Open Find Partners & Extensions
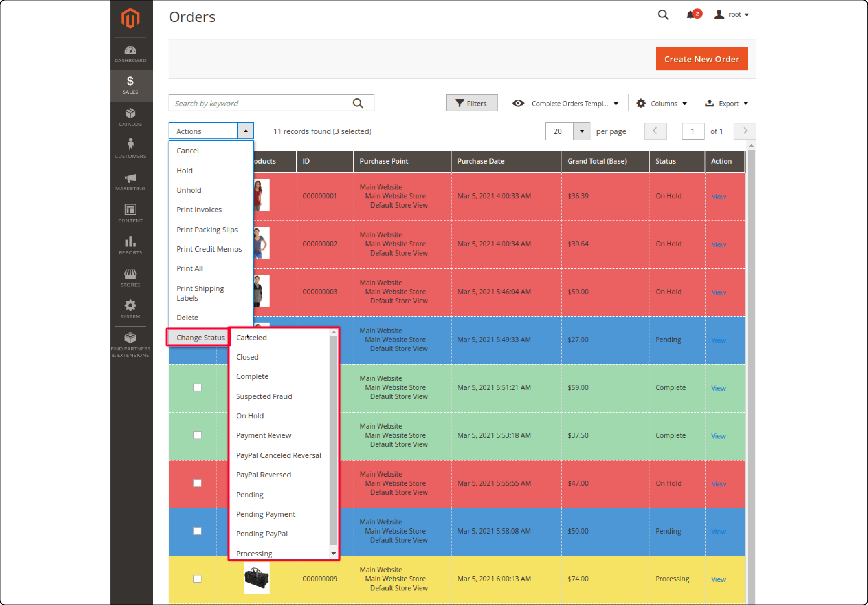Image resolution: width=868 pixels, height=605 pixels. click(130, 345)
